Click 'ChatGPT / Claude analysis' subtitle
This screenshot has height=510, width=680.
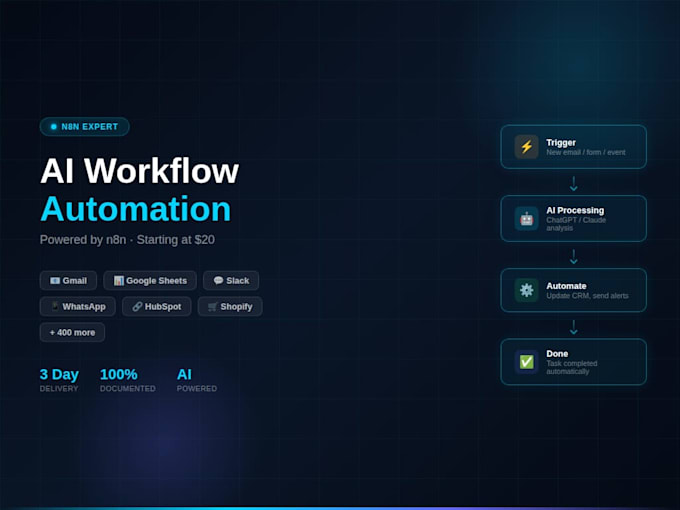576,224
